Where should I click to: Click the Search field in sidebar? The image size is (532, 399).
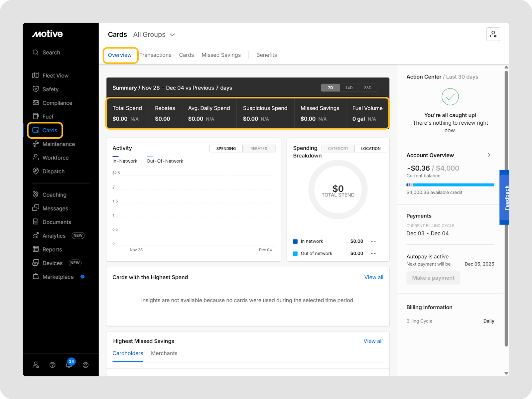coord(51,53)
